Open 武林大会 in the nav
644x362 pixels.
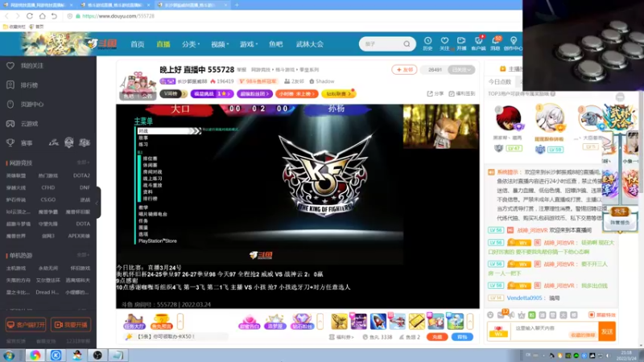pyautogui.click(x=310, y=44)
